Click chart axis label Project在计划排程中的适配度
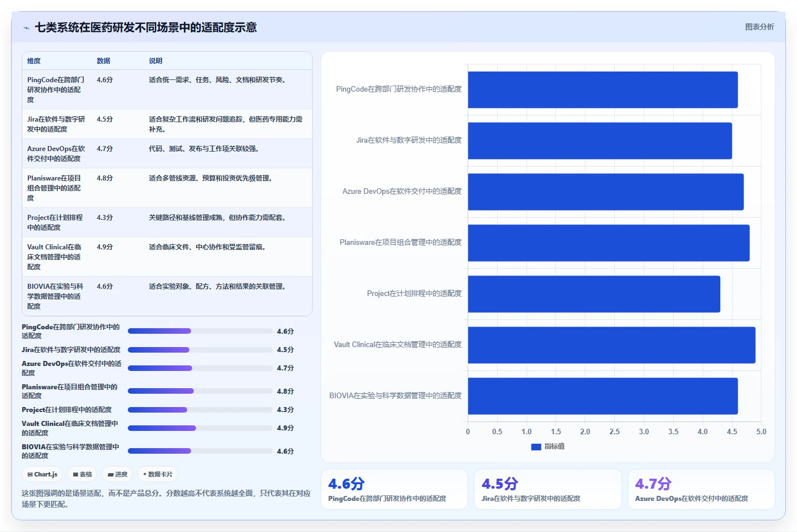797x532 pixels. [x=414, y=294]
